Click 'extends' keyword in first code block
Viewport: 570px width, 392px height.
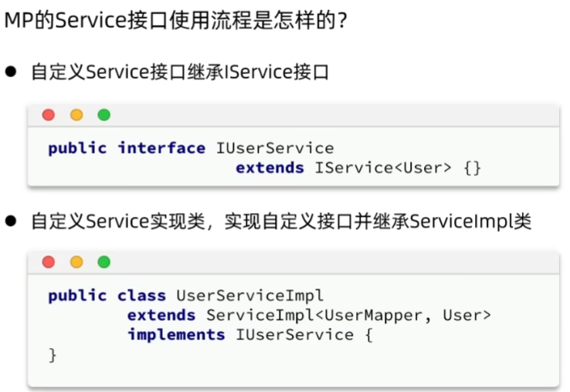(270, 168)
